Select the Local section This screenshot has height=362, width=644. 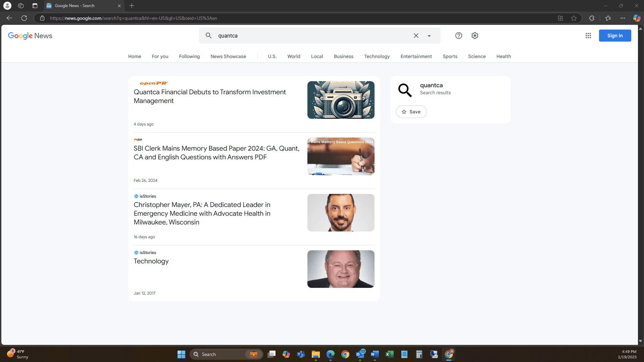(x=317, y=56)
